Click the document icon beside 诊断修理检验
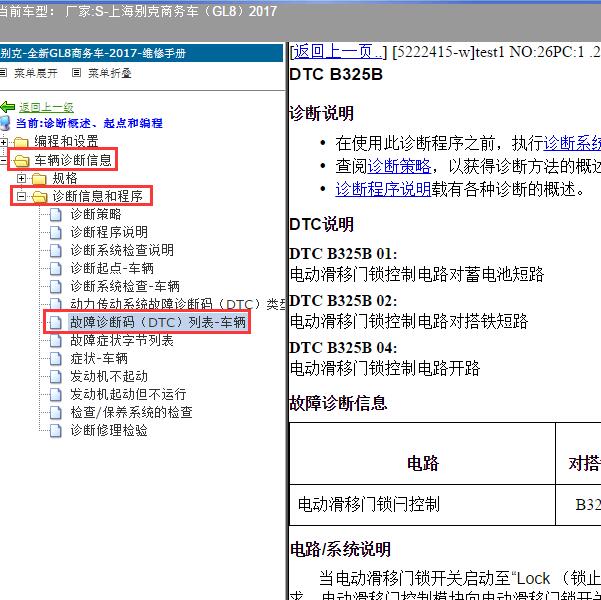 point(56,431)
